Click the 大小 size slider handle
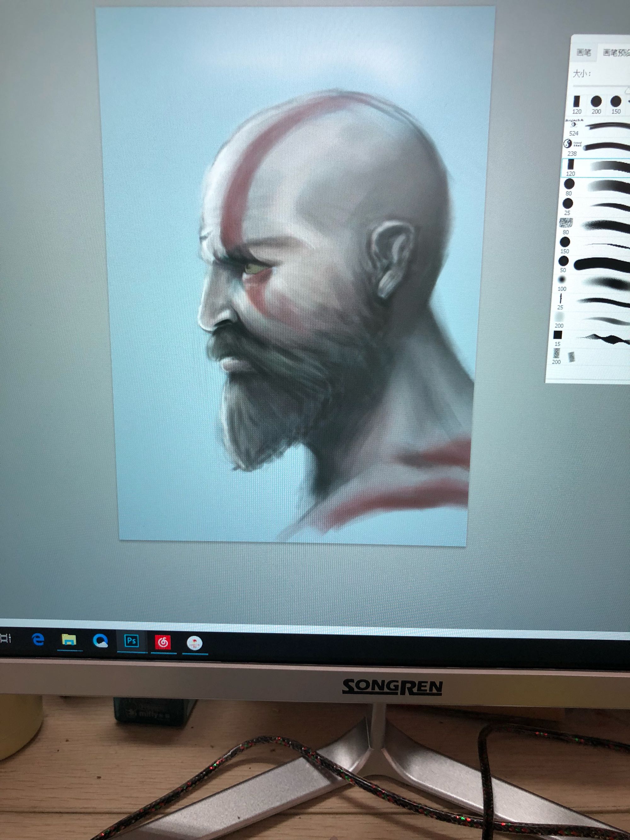The image size is (630, 840). coord(628,90)
